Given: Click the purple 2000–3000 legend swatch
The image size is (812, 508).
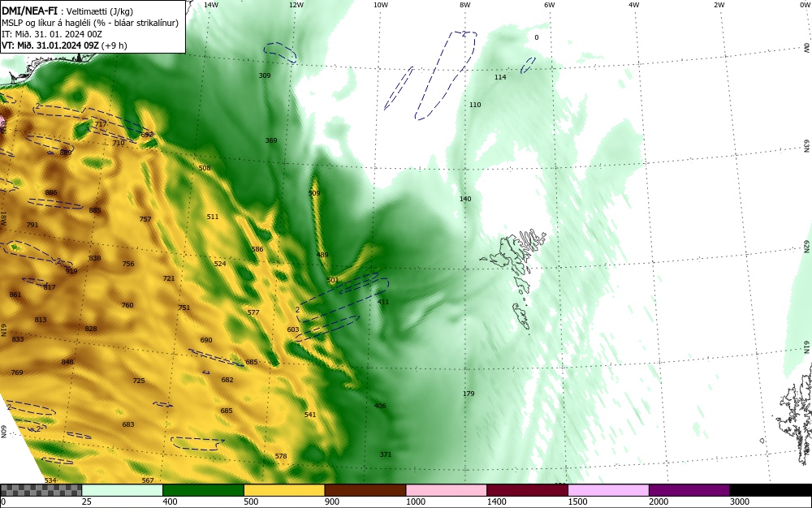Looking at the screenshot, I should [689, 490].
